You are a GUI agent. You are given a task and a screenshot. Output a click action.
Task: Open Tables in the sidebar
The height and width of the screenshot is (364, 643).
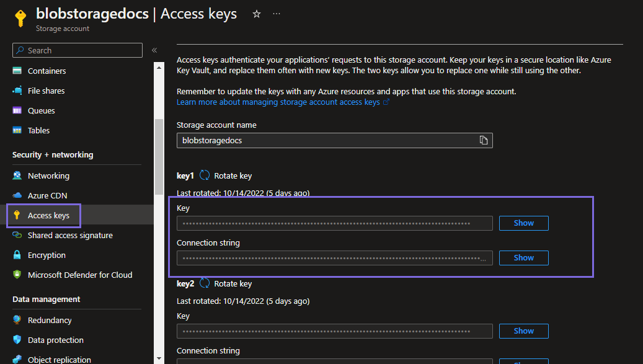tap(38, 130)
